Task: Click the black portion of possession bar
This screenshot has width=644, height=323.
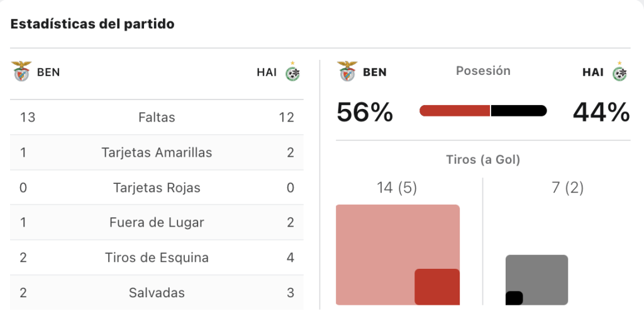Action: tap(519, 111)
